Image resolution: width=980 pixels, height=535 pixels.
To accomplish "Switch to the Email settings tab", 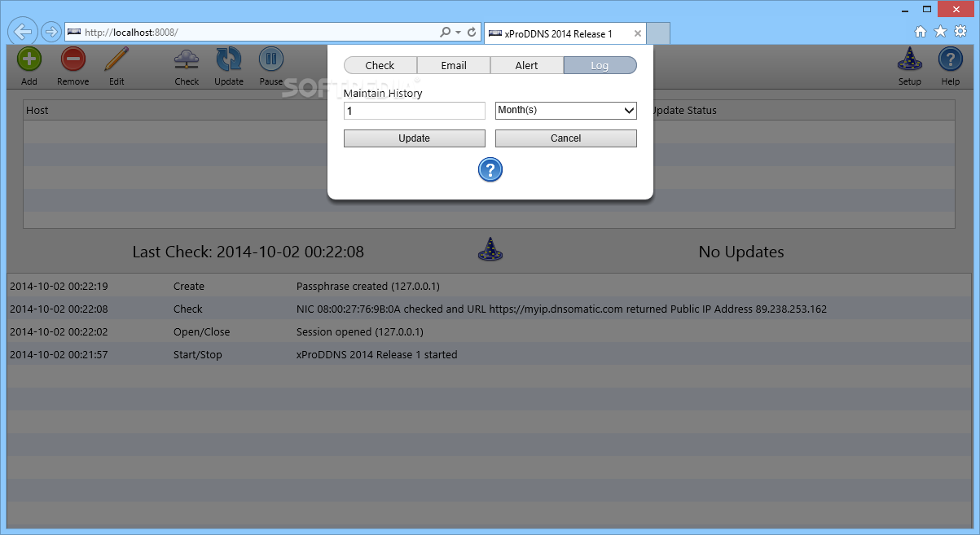I will (x=454, y=65).
